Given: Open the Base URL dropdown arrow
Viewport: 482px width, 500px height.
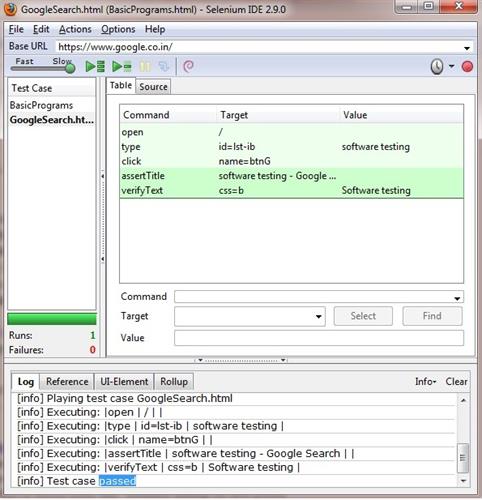Looking at the screenshot, I should pos(467,48).
